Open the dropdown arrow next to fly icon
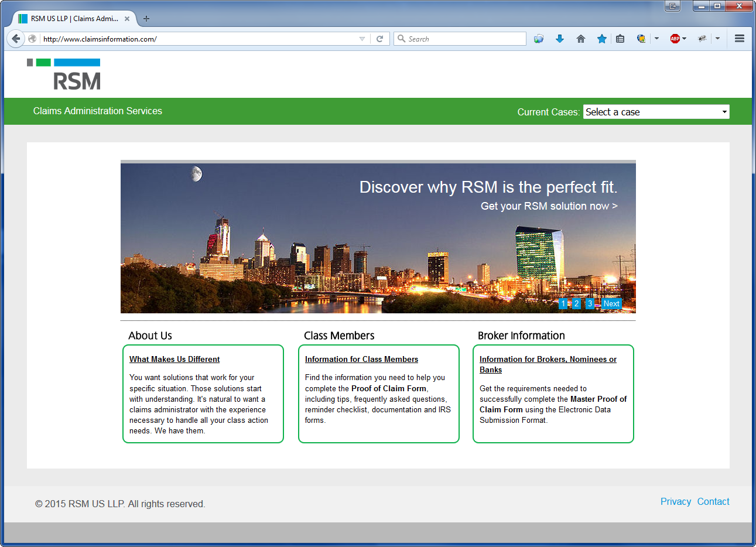This screenshot has height=547, width=756. (717, 39)
